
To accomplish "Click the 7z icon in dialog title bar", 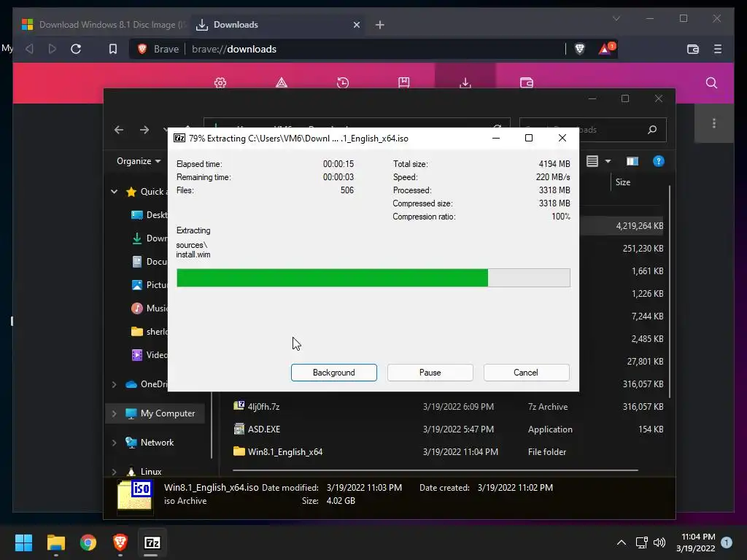I will [x=179, y=138].
